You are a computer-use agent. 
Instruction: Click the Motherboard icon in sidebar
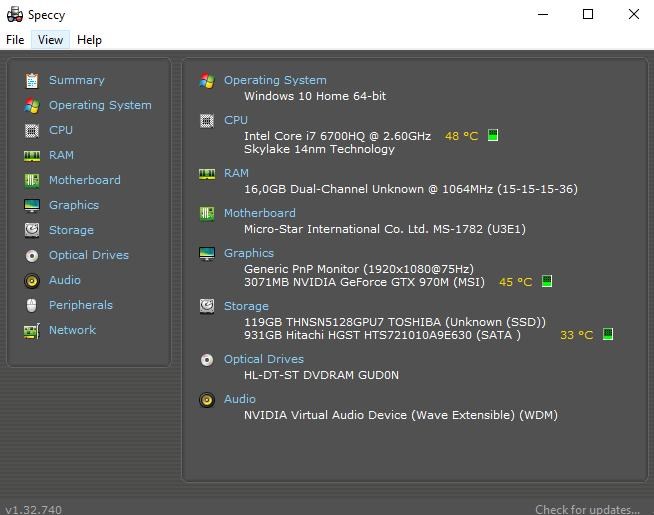[x=32, y=180]
